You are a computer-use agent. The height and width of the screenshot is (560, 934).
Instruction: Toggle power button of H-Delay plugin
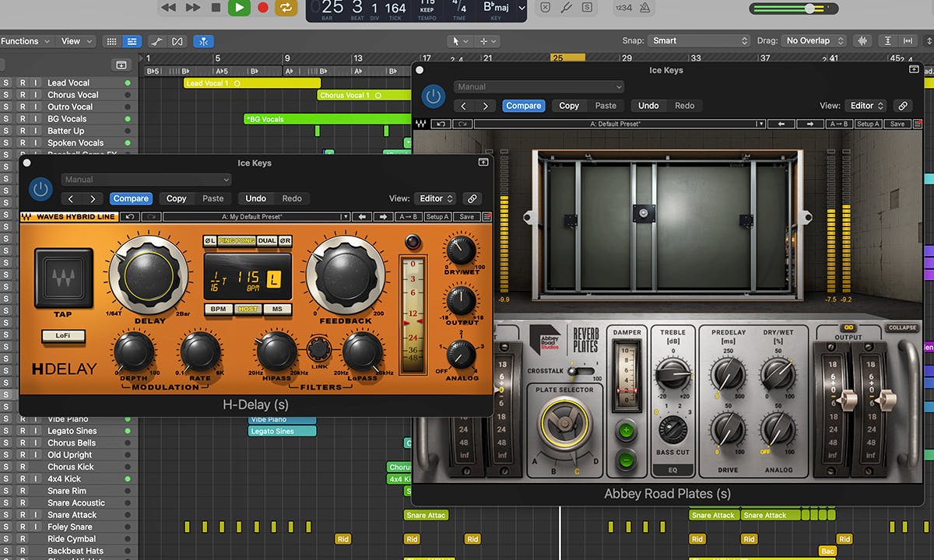(x=40, y=189)
